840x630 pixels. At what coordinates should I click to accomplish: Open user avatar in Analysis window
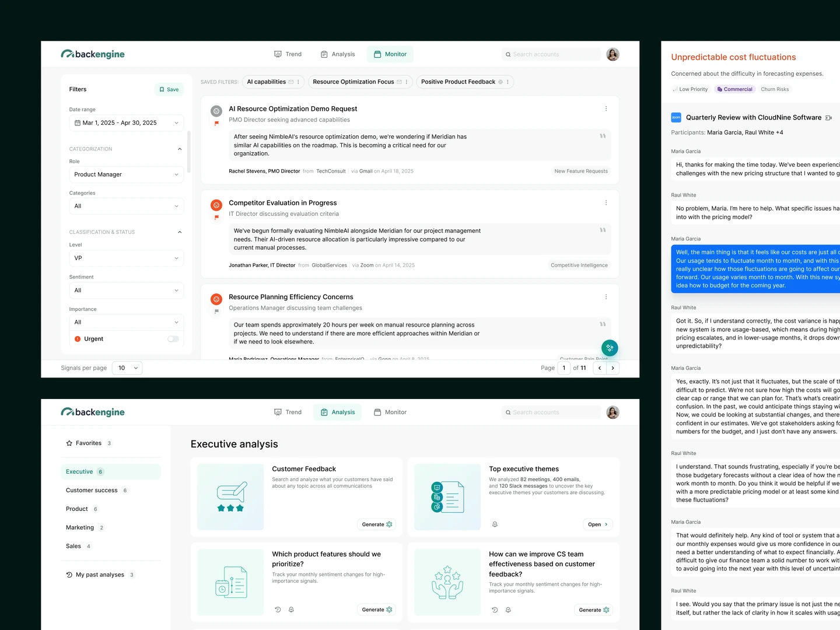[612, 412]
